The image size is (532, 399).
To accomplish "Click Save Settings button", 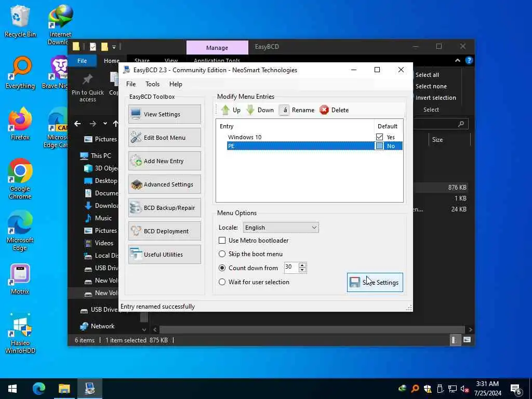I will click(x=375, y=282).
